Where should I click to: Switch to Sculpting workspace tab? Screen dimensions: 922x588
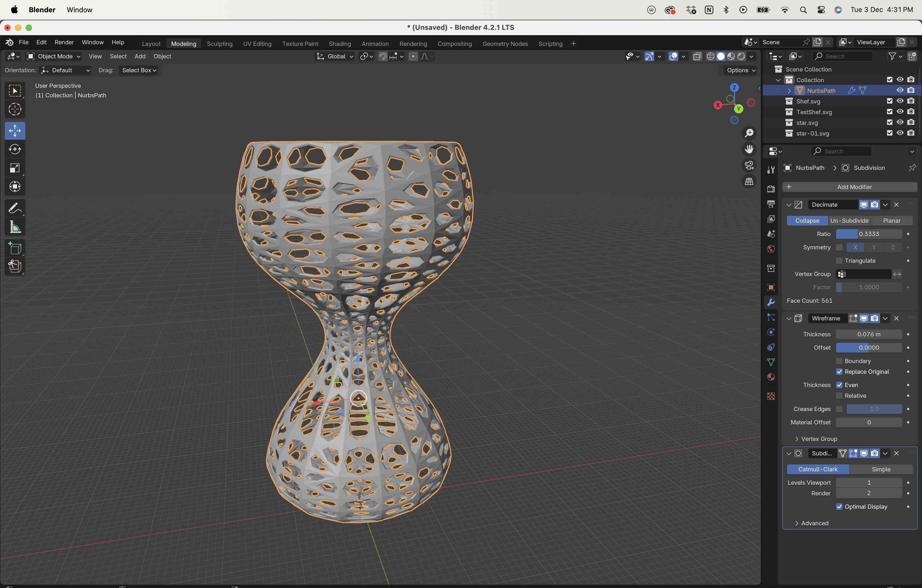coord(219,44)
